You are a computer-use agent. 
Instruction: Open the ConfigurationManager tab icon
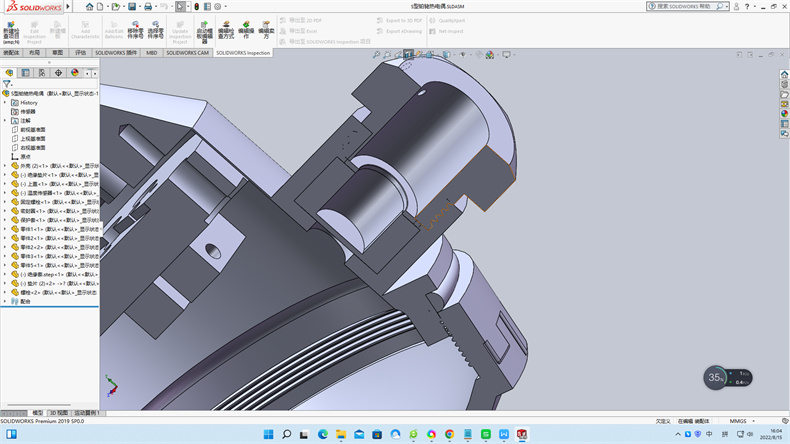tap(42, 73)
